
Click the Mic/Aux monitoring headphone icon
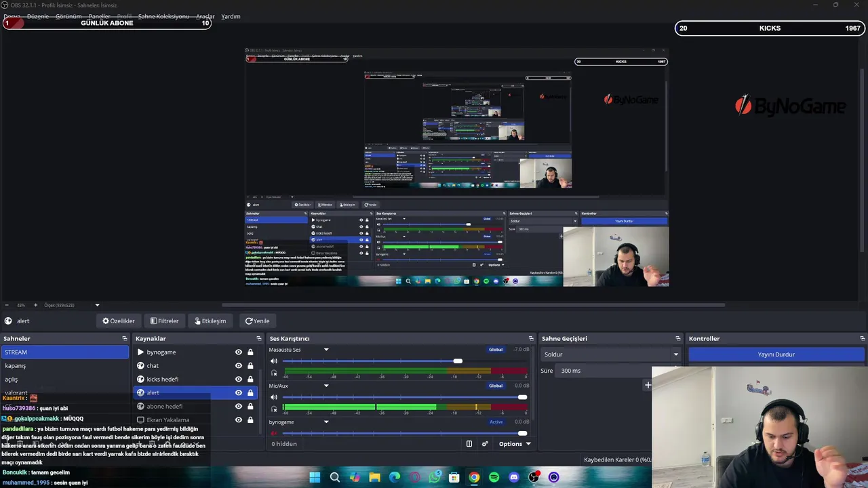point(274,409)
